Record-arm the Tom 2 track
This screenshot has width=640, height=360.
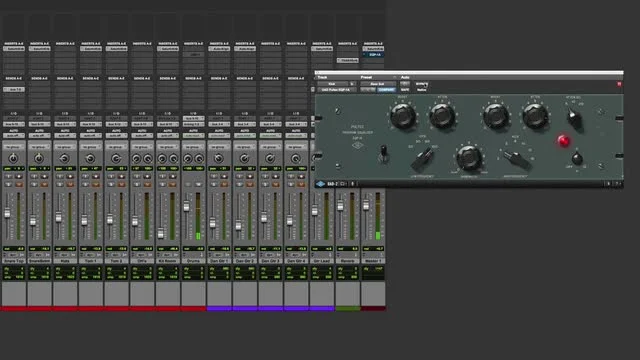coord(121,177)
